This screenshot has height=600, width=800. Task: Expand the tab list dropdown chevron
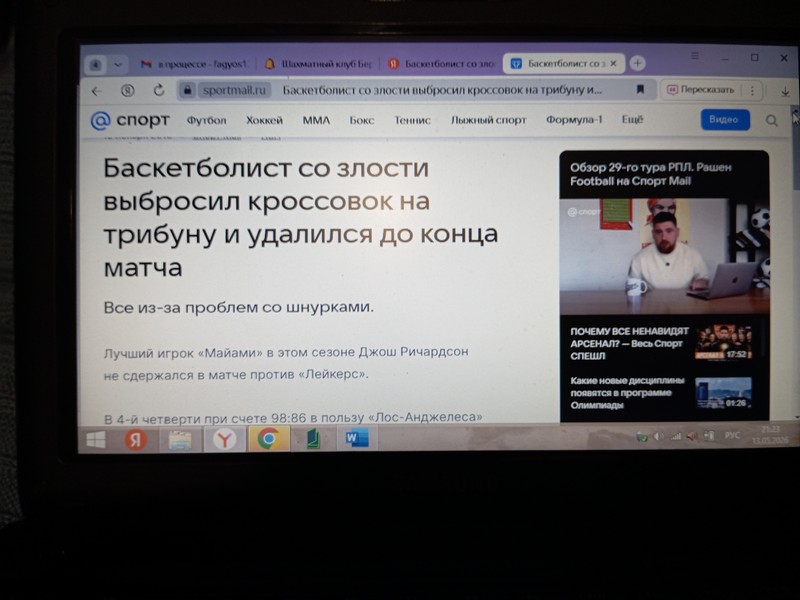(118, 65)
